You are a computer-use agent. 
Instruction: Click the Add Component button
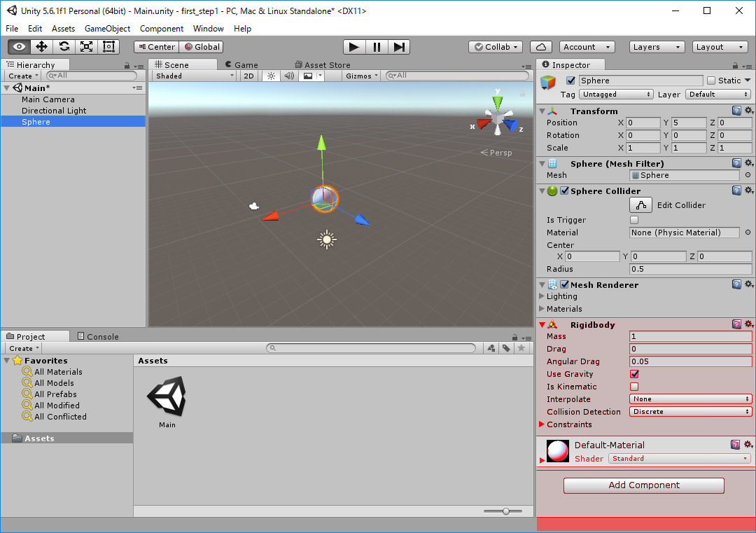pos(643,485)
